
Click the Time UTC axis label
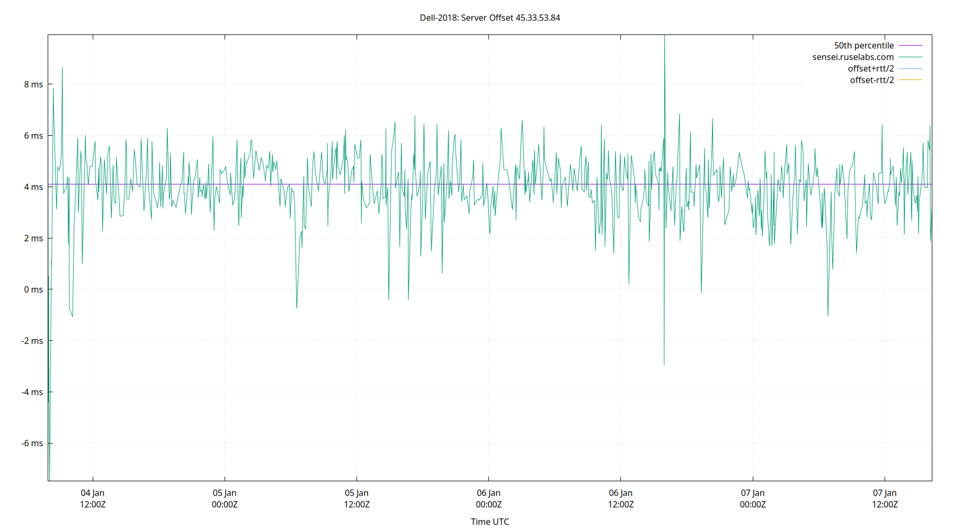tap(489, 522)
